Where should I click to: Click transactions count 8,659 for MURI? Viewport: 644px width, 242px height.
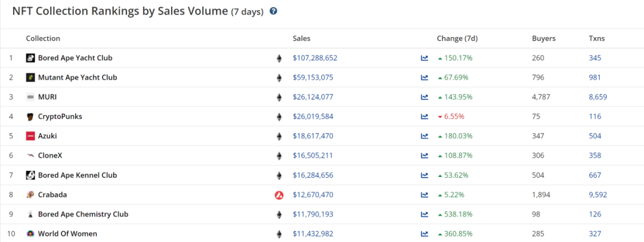pos(597,97)
